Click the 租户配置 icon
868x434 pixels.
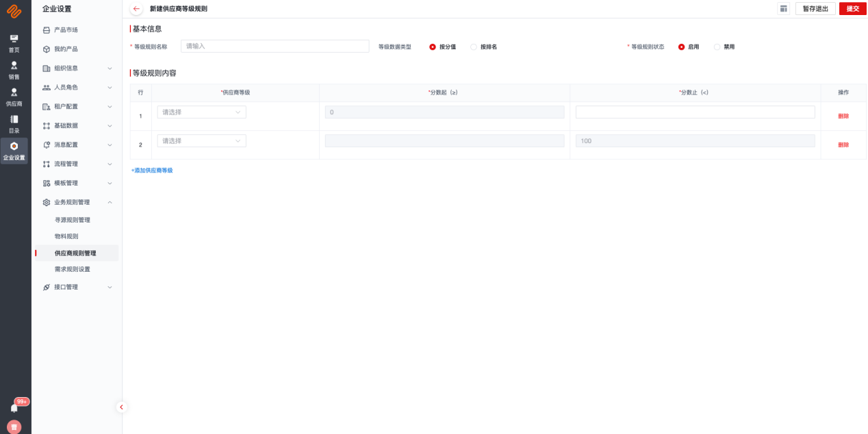tap(47, 107)
